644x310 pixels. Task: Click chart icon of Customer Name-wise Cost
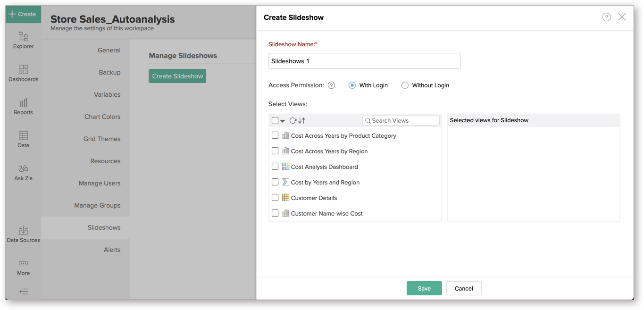click(x=285, y=213)
